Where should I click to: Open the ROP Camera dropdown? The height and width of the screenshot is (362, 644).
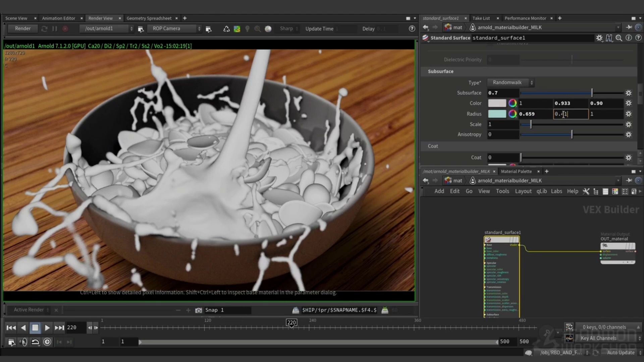tap(174, 28)
